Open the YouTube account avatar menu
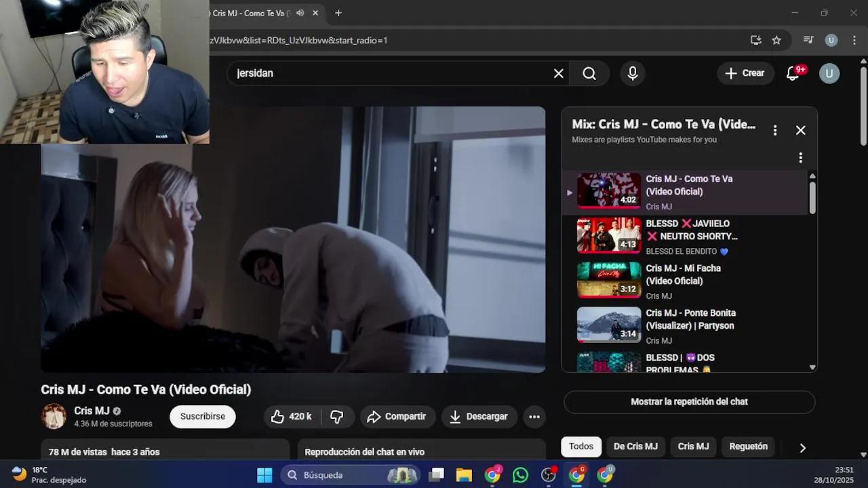This screenshot has height=488, width=868. tap(829, 73)
